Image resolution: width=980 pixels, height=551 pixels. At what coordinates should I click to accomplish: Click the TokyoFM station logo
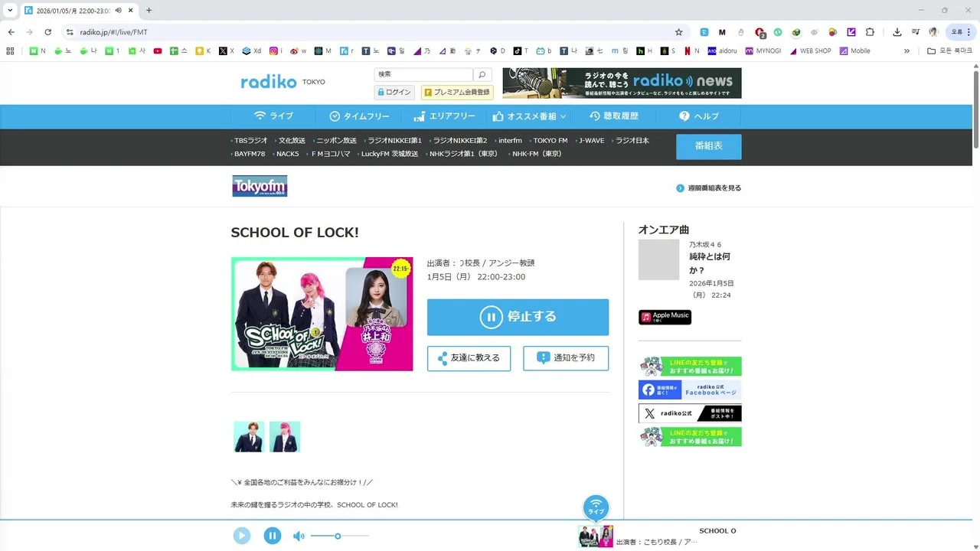pos(260,186)
